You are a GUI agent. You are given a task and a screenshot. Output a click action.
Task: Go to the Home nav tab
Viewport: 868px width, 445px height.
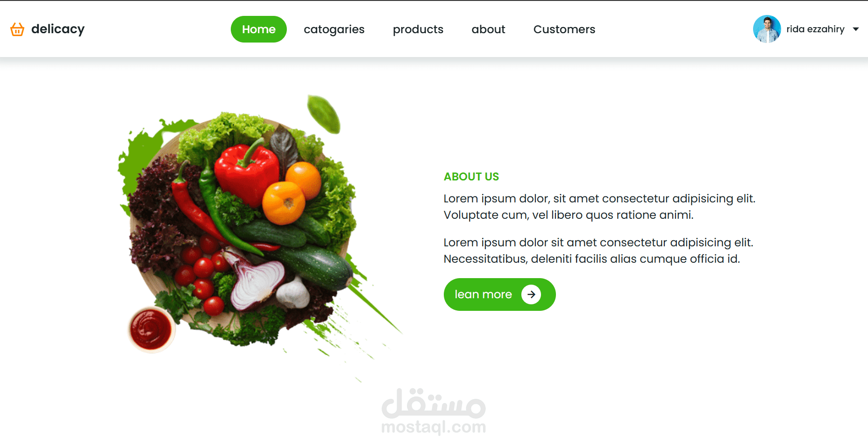point(259,29)
